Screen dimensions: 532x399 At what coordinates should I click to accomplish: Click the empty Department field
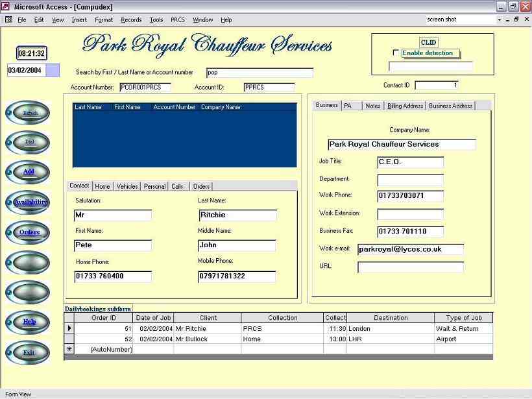tap(410, 180)
